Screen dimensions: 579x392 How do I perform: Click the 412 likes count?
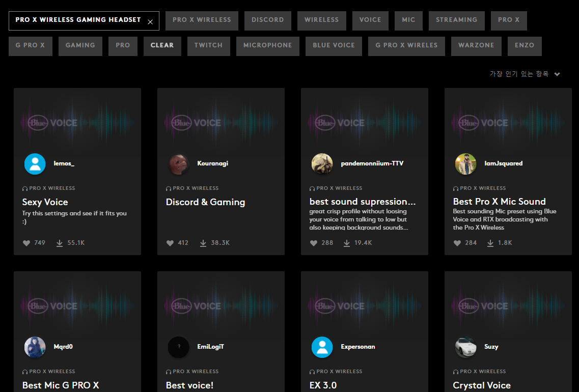[x=183, y=243]
